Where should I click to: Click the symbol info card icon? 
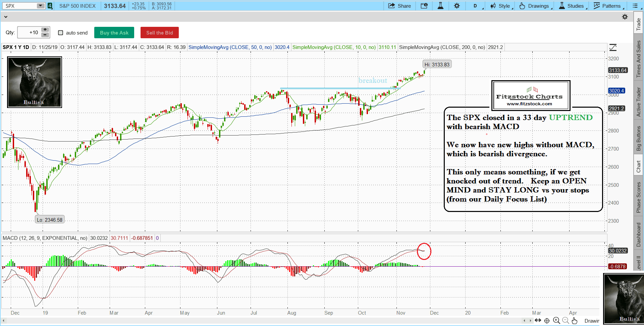[x=424, y=6]
